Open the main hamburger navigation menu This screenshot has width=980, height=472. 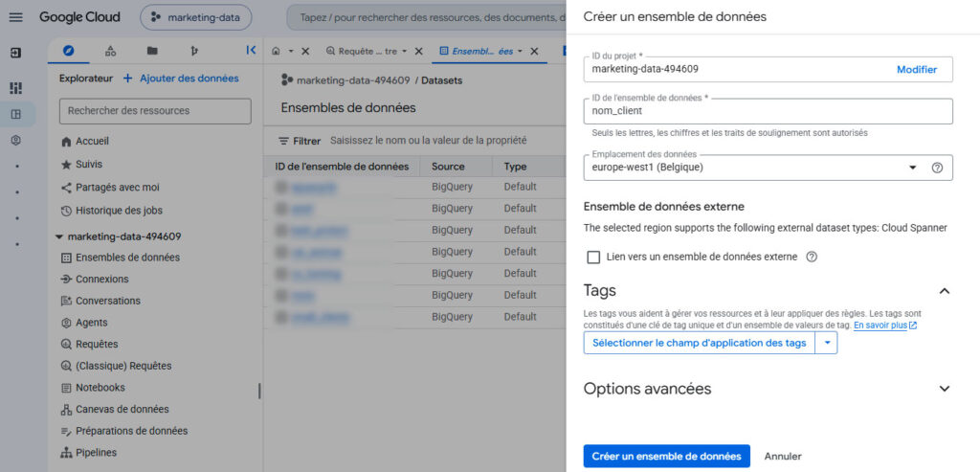click(16, 17)
